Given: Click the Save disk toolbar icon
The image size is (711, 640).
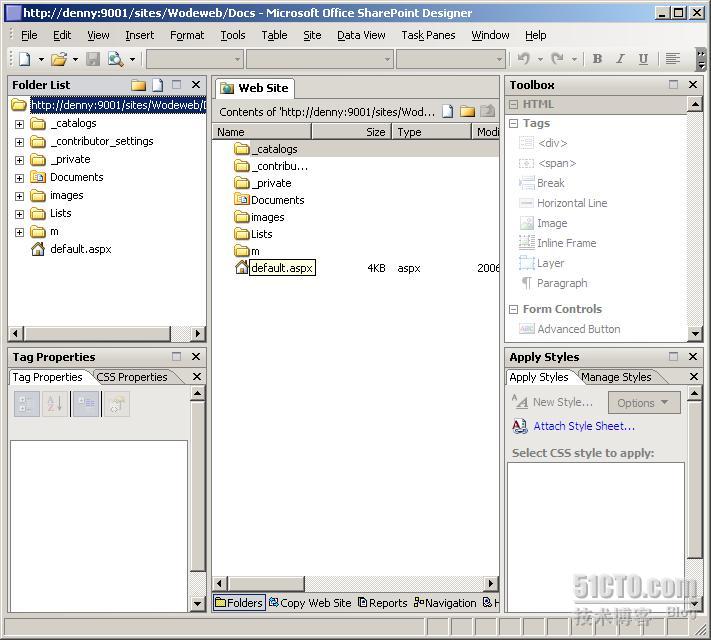Looking at the screenshot, I should (x=93, y=59).
